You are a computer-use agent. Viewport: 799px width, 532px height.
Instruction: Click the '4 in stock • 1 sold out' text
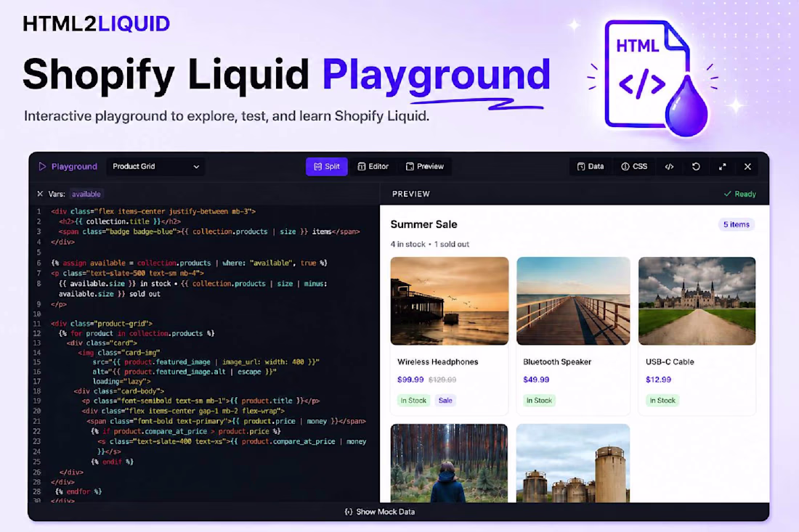429,245
